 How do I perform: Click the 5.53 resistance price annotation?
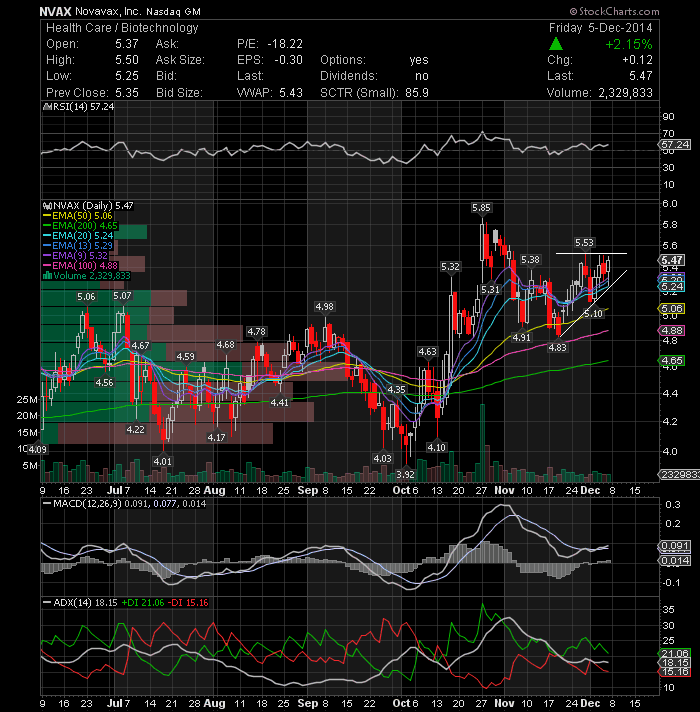pos(584,242)
